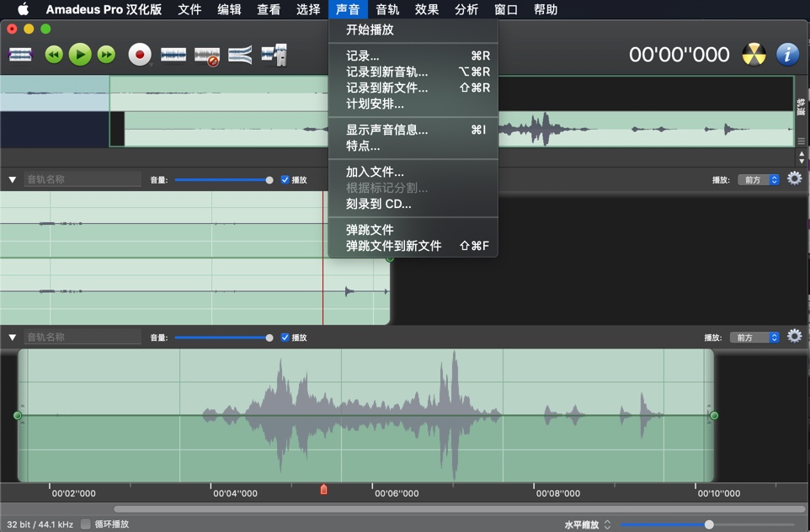The image size is (810, 532).
Task: Choose 特点... menu item
Action: pyautogui.click(x=413, y=146)
